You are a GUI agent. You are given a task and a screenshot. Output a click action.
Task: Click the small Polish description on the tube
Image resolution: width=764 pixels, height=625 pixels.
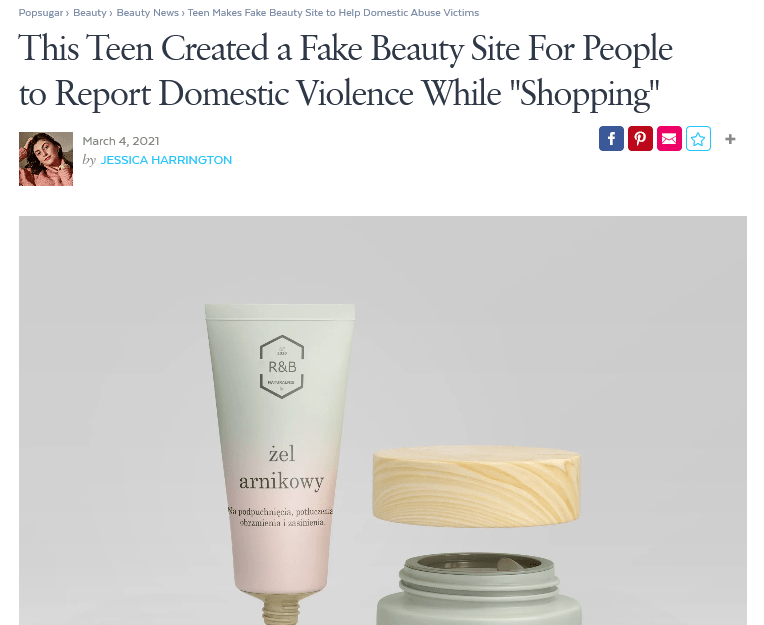pos(281,517)
